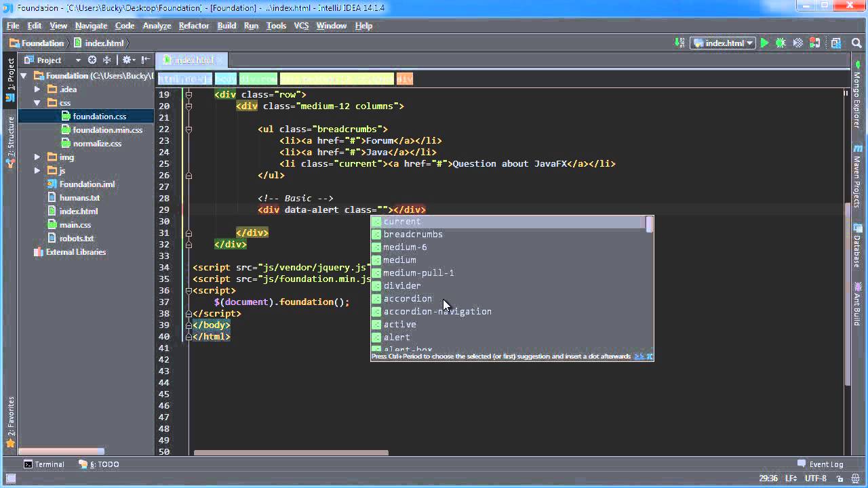Open the Favorites tool window
Screen dimensions: 868x488
coord(10,422)
